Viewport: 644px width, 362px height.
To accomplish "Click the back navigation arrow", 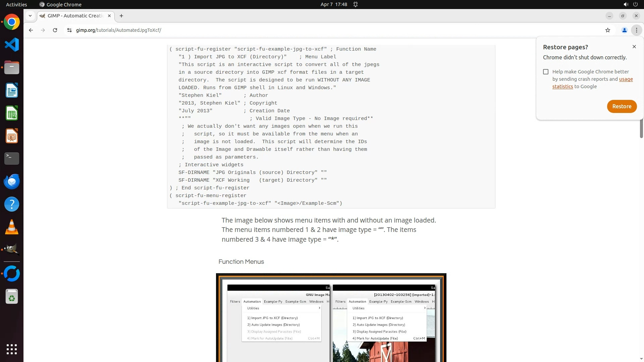I will tap(31, 30).
